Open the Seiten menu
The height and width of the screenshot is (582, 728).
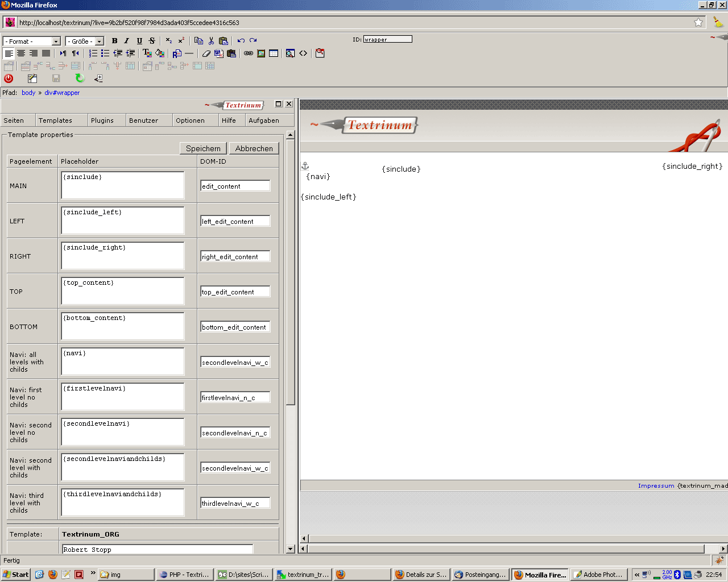[x=14, y=120]
